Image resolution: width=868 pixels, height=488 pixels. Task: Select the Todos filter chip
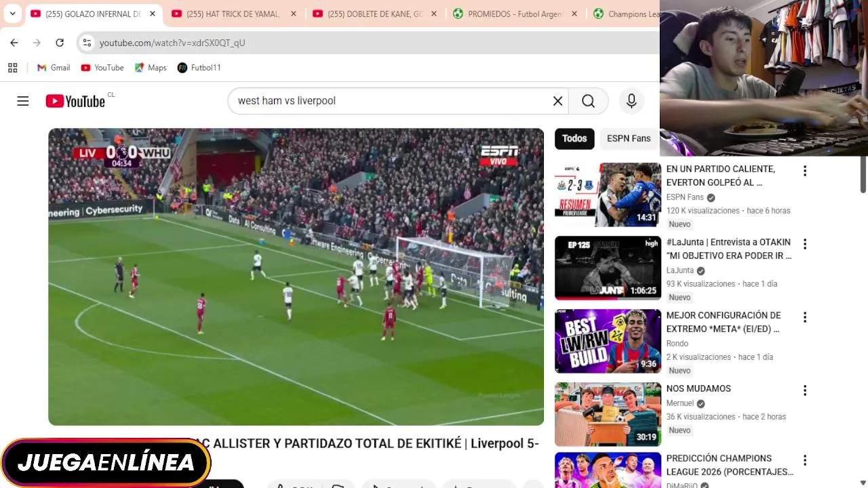coord(574,138)
